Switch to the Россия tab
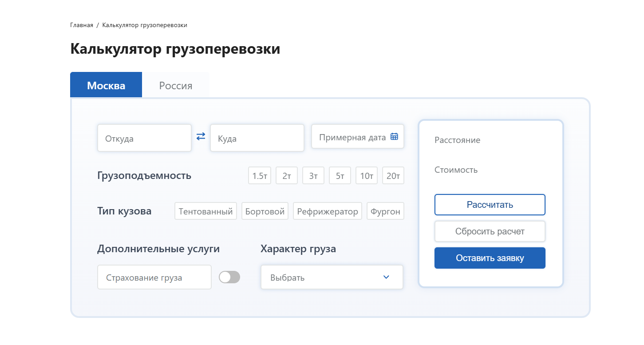 tap(176, 85)
